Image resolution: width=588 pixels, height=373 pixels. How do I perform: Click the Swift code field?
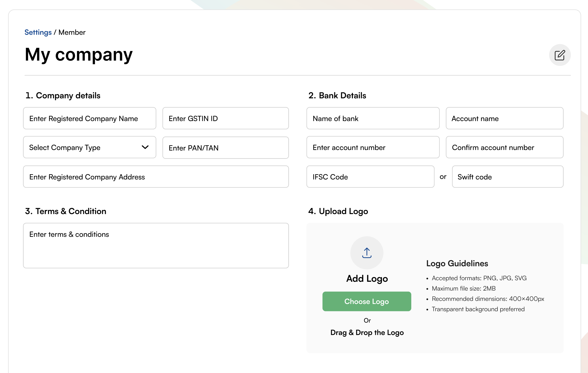[508, 177]
